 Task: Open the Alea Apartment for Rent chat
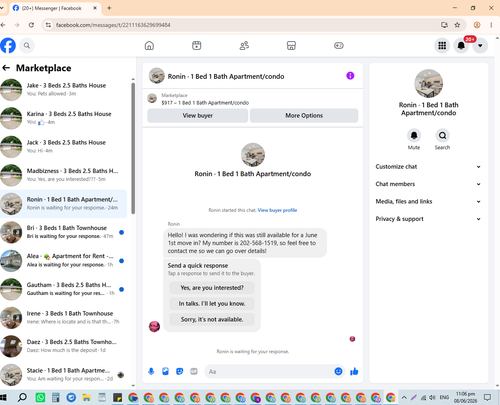click(63, 260)
